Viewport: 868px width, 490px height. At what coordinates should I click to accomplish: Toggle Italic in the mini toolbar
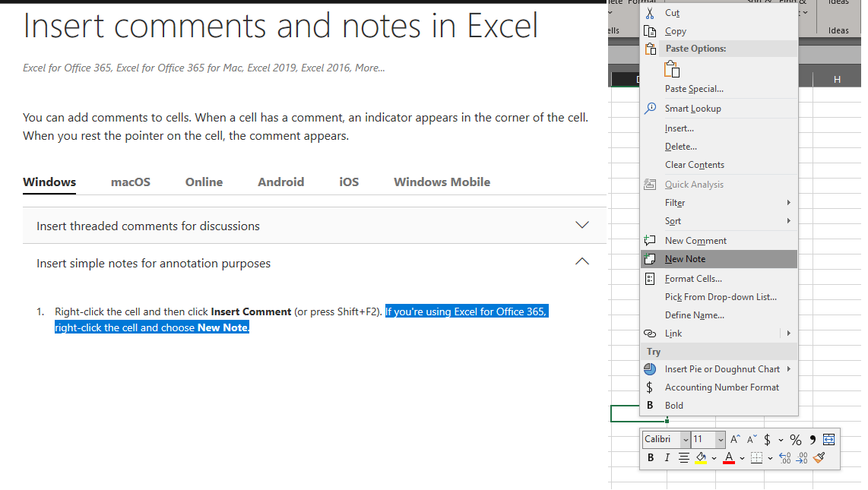click(x=667, y=457)
